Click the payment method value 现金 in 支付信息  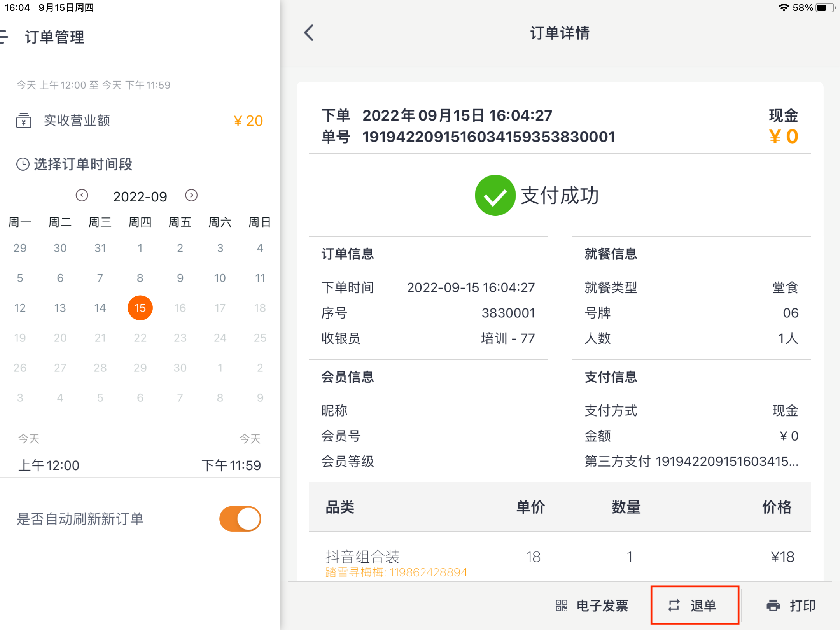(785, 411)
